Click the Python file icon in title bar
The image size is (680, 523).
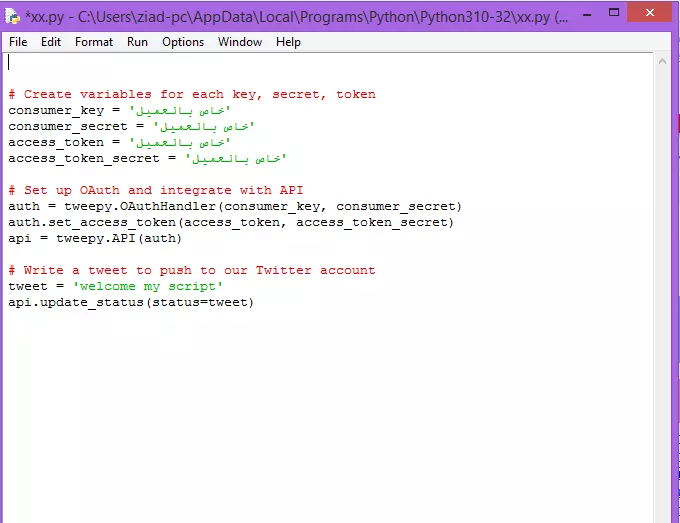pos(12,16)
